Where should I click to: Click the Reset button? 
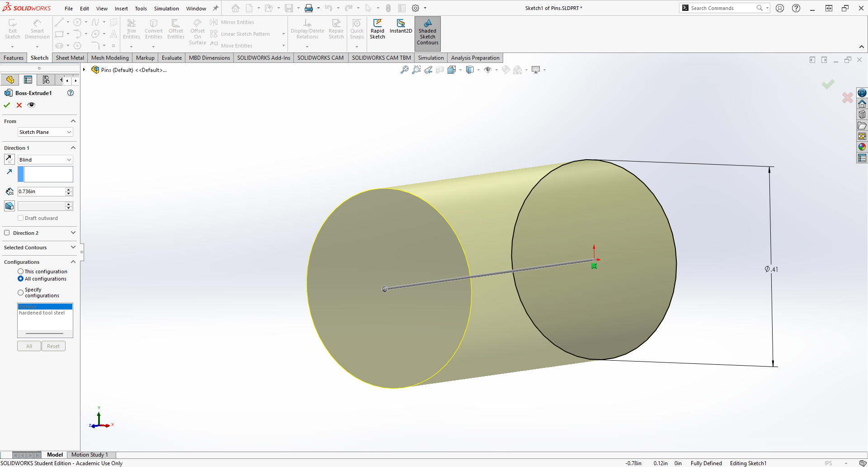(53, 346)
